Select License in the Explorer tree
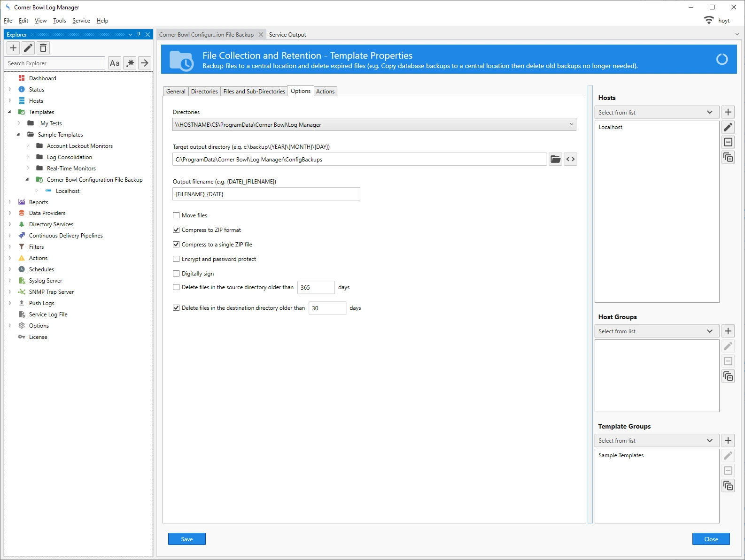This screenshot has height=560, width=745. 38,337
